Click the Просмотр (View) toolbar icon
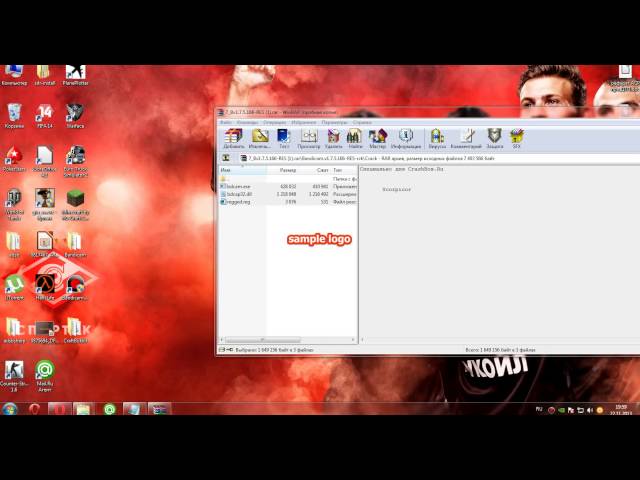This screenshot has width=640, height=480. (x=309, y=138)
